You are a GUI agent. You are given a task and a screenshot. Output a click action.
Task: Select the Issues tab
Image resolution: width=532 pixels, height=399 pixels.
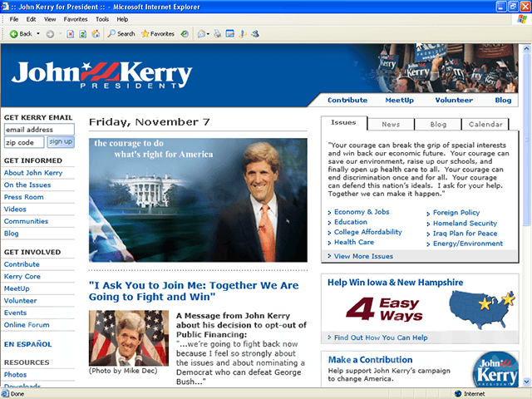[343, 123]
